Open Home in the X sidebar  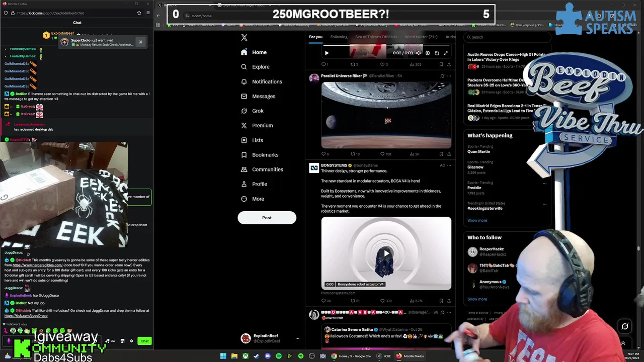pos(254,52)
